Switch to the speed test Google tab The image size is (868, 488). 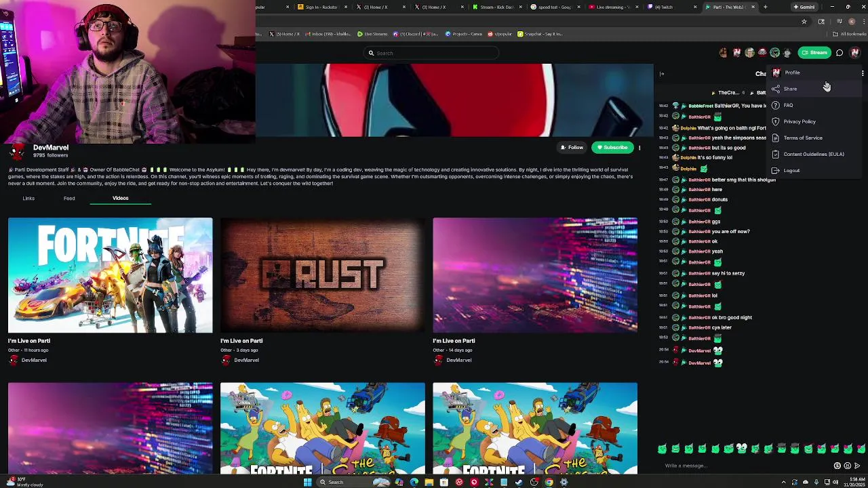click(x=555, y=7)
